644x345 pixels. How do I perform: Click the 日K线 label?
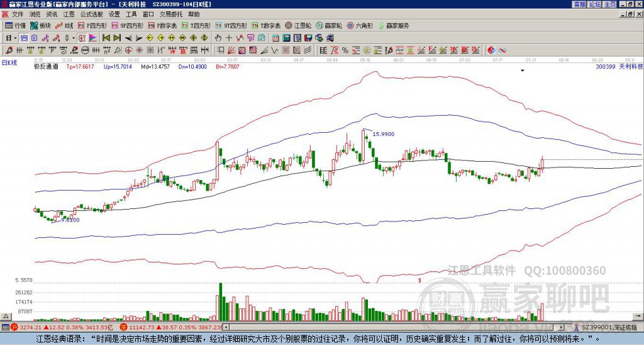point(9,63)
